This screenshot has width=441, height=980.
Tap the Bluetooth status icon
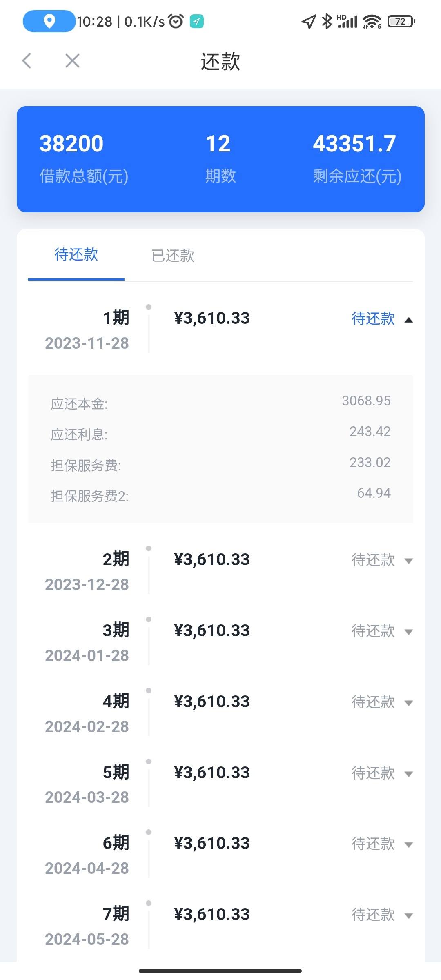click(x=327, y=21)
